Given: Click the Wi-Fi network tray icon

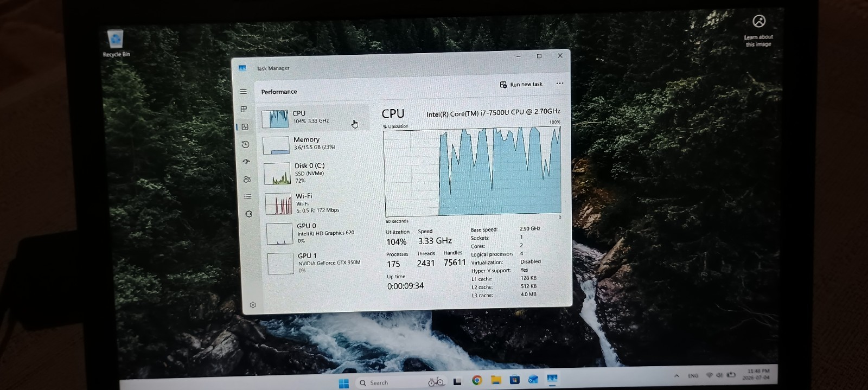Looking at the screenshot, I should 709,375.
